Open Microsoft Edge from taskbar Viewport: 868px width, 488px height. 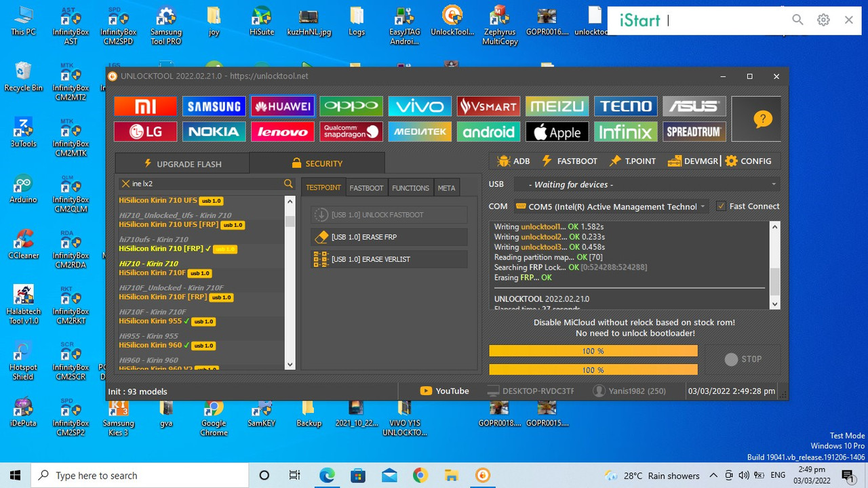(x=327, y=475)
